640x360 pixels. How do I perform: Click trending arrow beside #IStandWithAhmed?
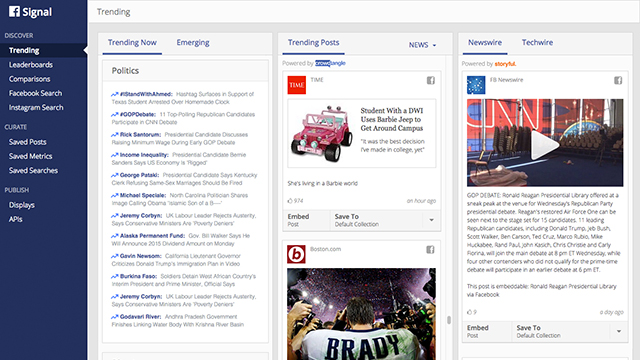pos(115,94)
